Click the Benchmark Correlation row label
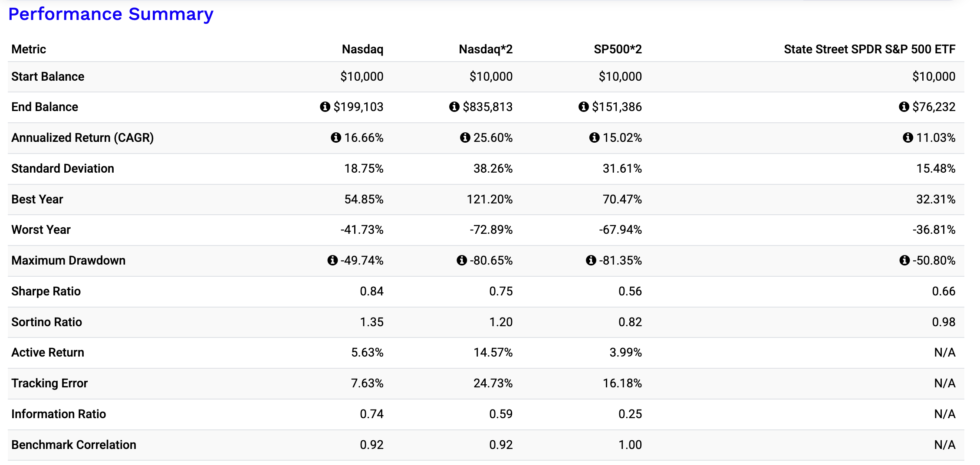Viewport: 980px width, 465px height. click(74, 445)
